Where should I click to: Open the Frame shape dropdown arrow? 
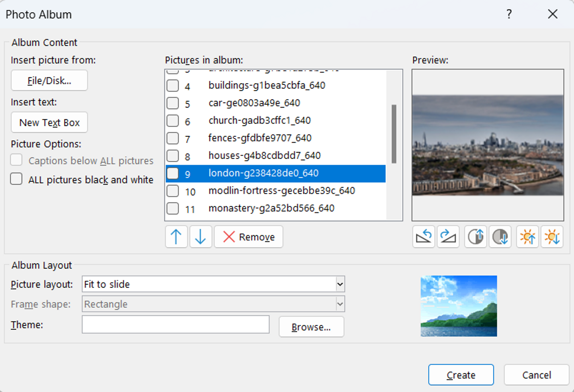[340, 304]
